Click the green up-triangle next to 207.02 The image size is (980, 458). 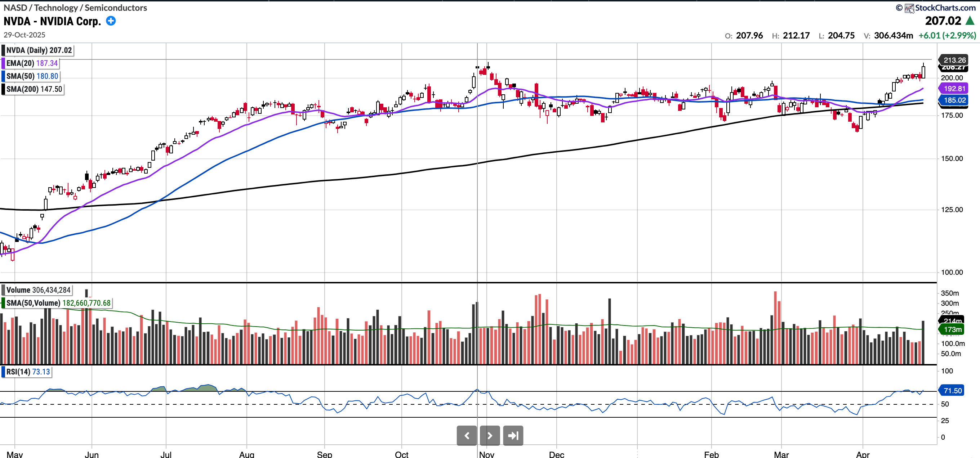(970, 21)
